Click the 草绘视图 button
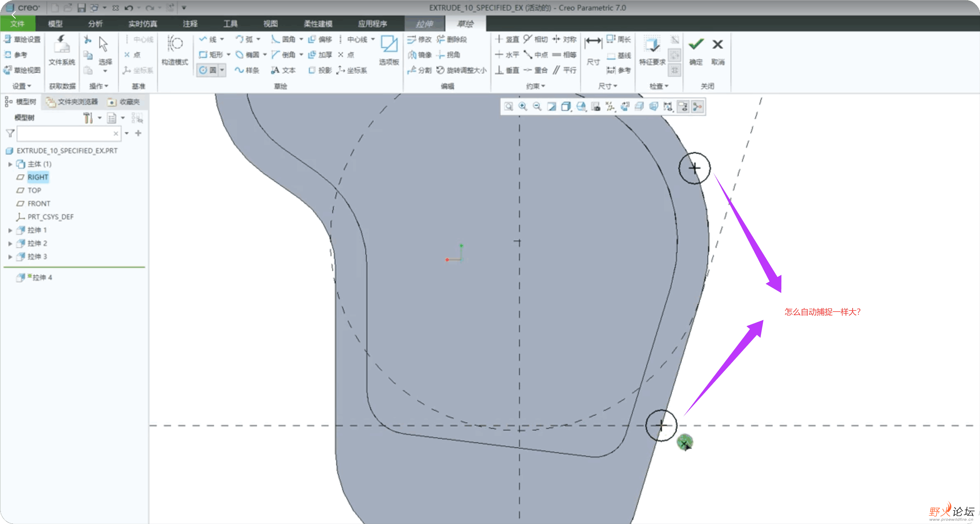 pos(22,70)
